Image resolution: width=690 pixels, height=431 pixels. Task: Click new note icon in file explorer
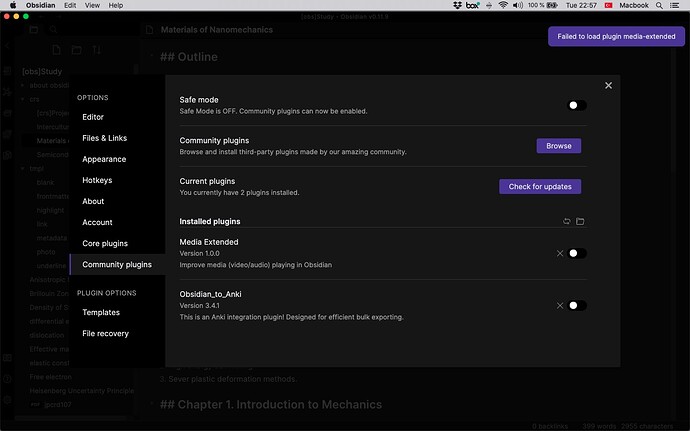pyautogui.click(x=56, y=50)
